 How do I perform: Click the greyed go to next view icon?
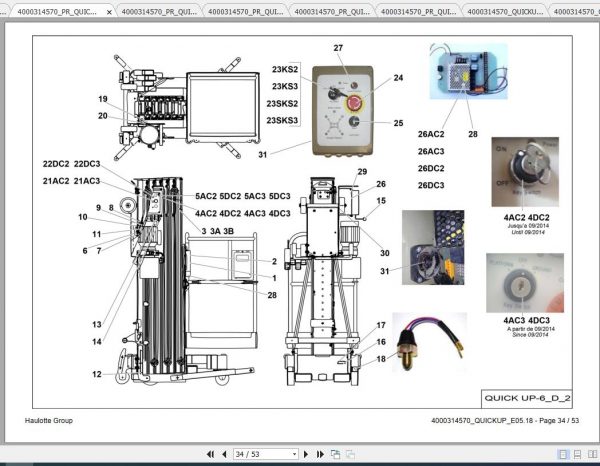click(351, 454)
